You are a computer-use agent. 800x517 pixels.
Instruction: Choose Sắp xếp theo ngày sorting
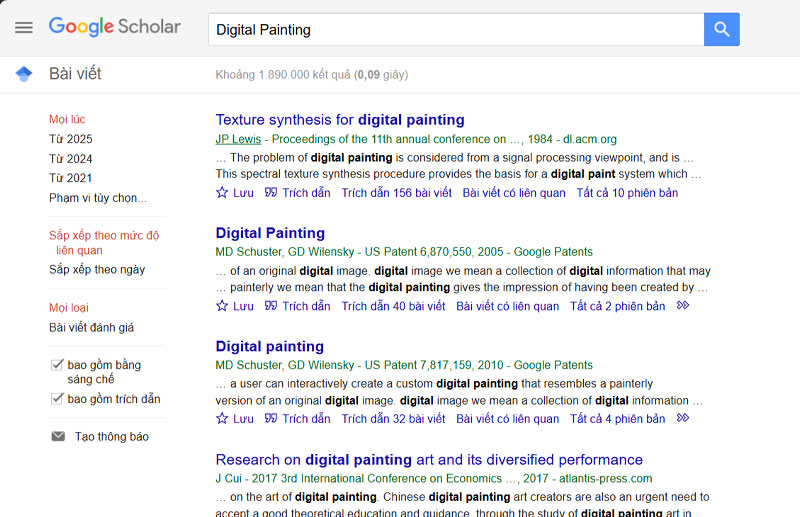[97, 269]
